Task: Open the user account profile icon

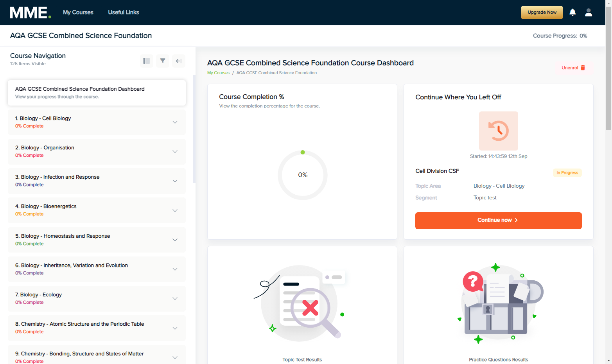Action: [x=589, y=13]
